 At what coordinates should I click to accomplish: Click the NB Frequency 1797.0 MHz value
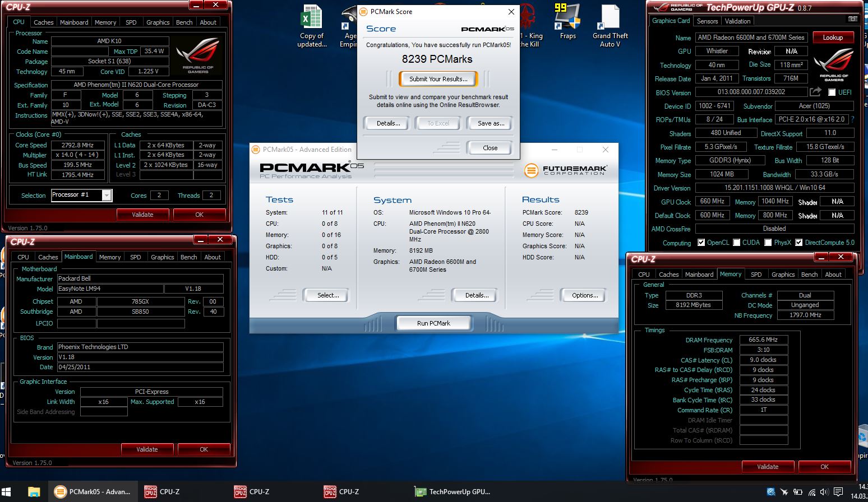pos(805,315)
